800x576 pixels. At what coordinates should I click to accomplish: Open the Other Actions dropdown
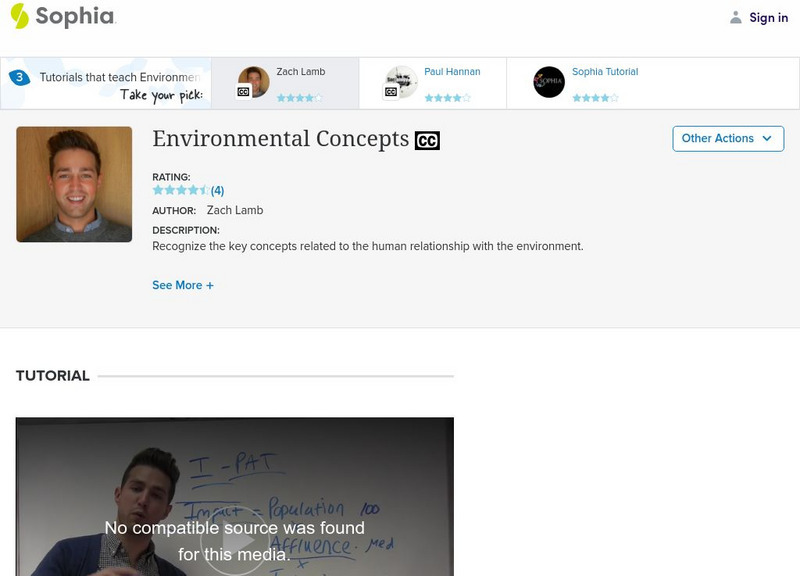click(727, 138)
